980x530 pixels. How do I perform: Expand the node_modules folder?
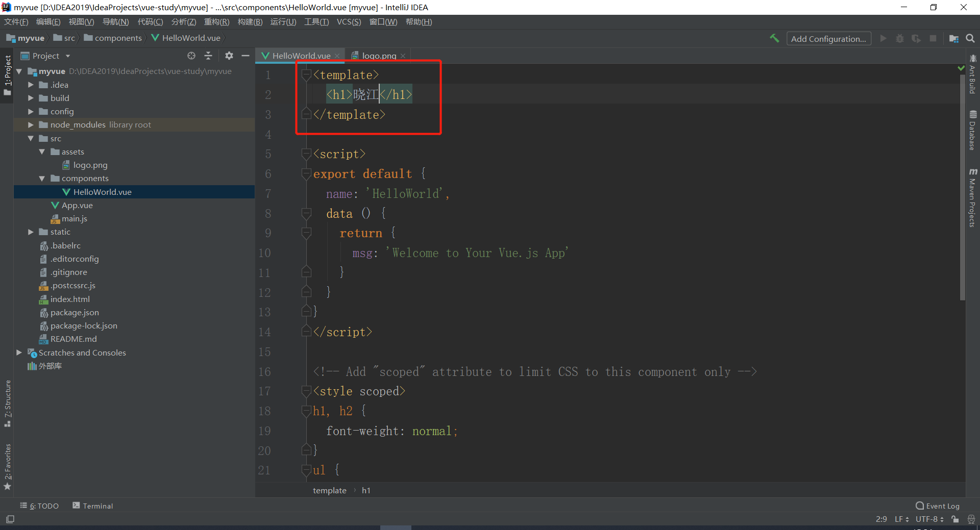coord(31,125)
